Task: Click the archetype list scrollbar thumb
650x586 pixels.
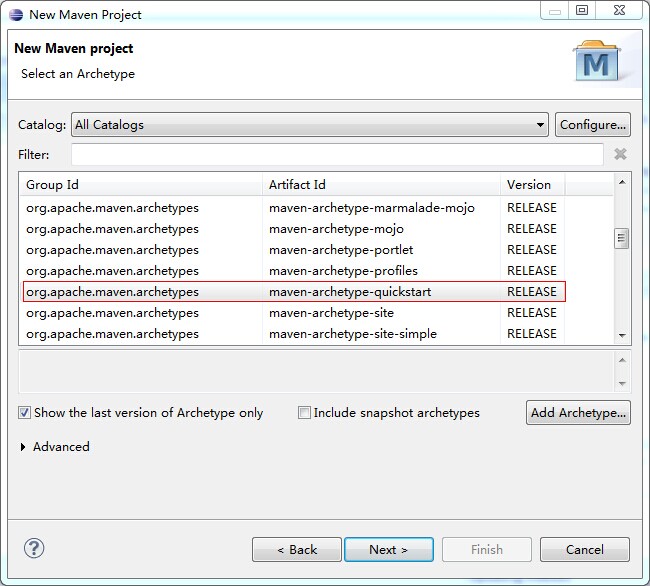Action: 621,238
